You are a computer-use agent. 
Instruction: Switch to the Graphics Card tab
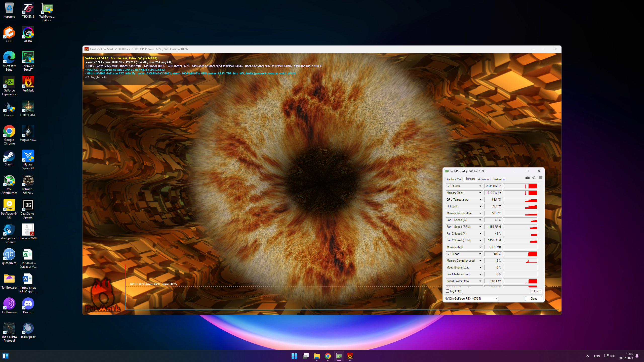(x=454, y=179)
